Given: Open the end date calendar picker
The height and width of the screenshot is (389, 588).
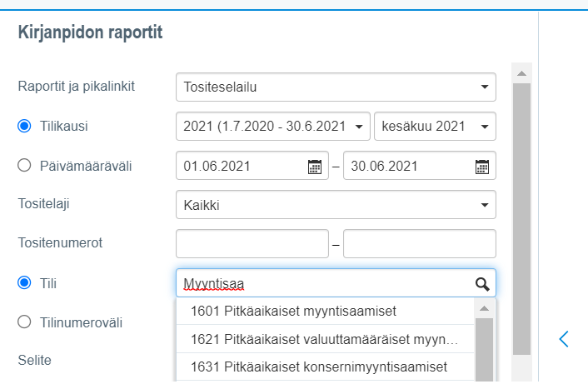Looking at the screenshot, I should [482, 167].
